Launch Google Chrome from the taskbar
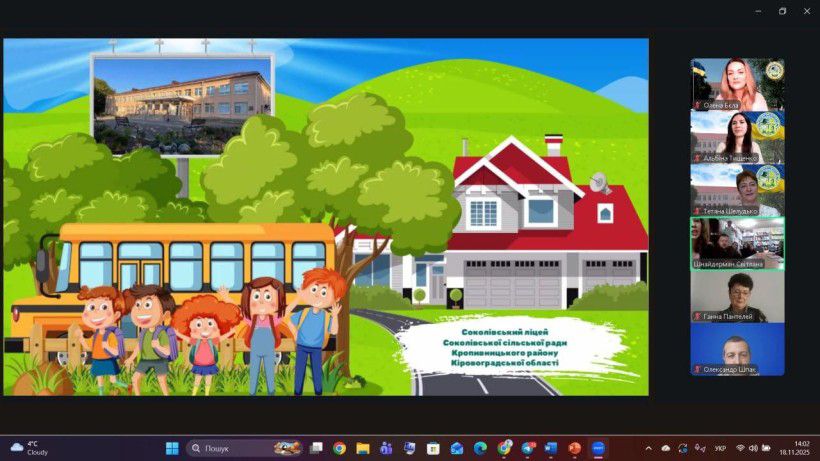 point(339,448)
